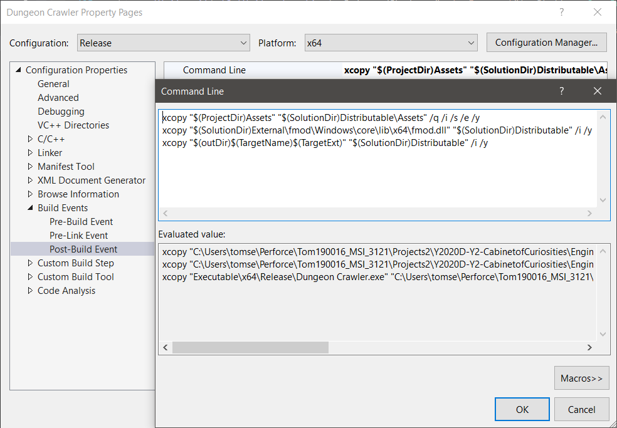The height and width of the screenshot is (428, 617).
Task: Click the fmod.dll xcopy command line
Action: tap(377, 130)
